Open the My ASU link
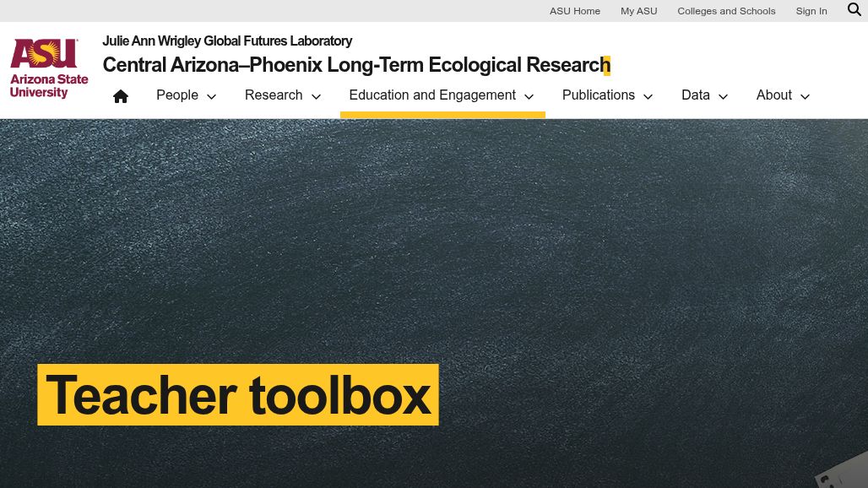868x488 pixels. point(638,11)
